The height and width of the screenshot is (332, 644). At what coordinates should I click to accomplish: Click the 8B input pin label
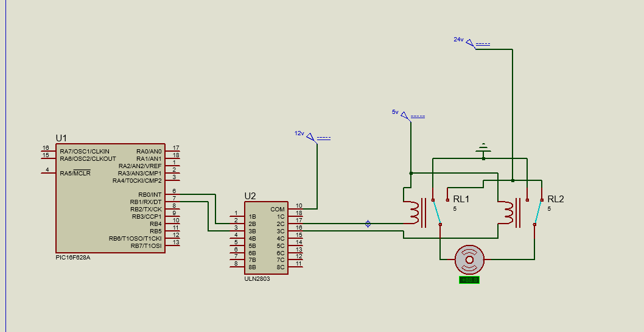click(x=253, y=267)
